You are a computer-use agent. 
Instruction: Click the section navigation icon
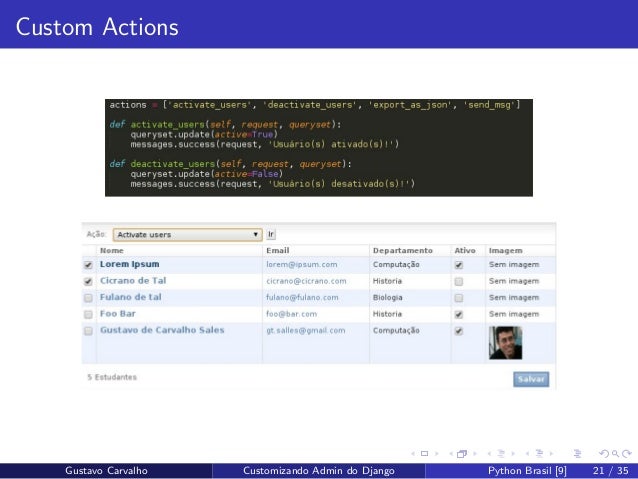539,453
